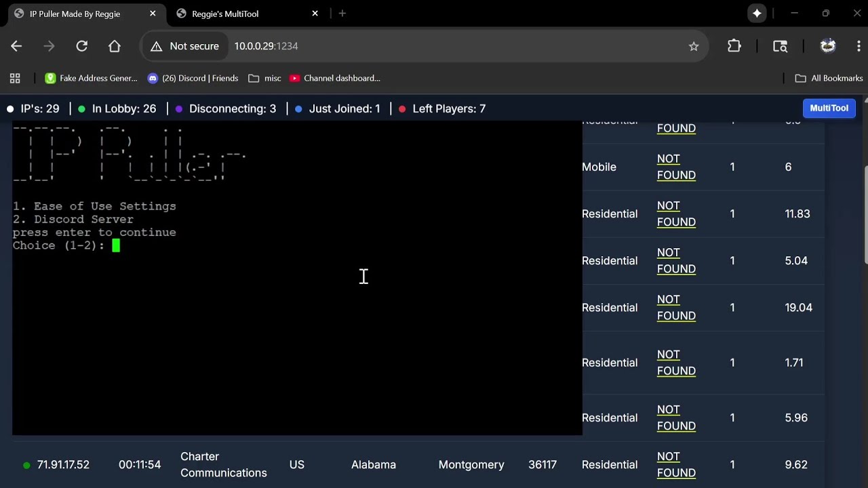Click the Left Players: 7 status counter

(x=442, y=108)
